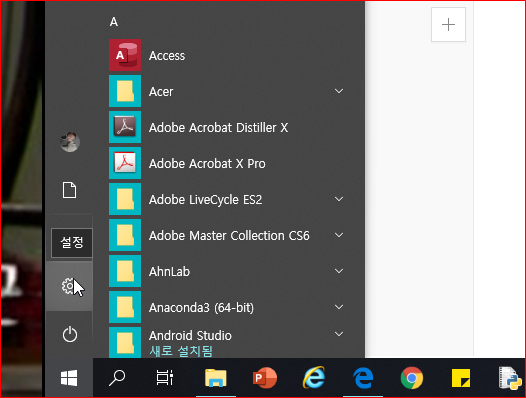The height and width of the screenshot is (398, 526).
Task: Select Adobe Acrobat Distiller X label
Action: pos(218,128)
